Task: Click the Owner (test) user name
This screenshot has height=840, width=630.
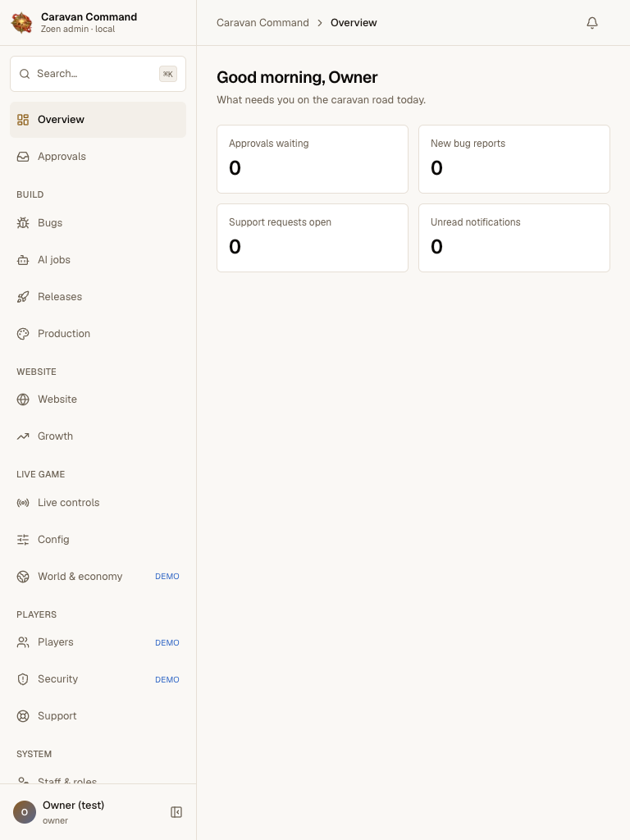Action: pyautogui.click(x=73, y=806)
